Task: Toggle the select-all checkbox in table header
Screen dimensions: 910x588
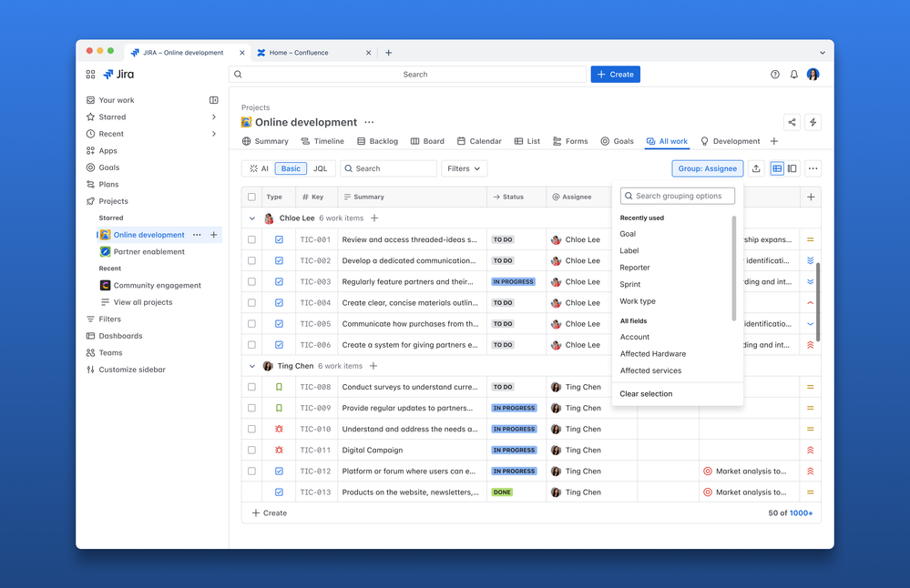Action: 252,198
